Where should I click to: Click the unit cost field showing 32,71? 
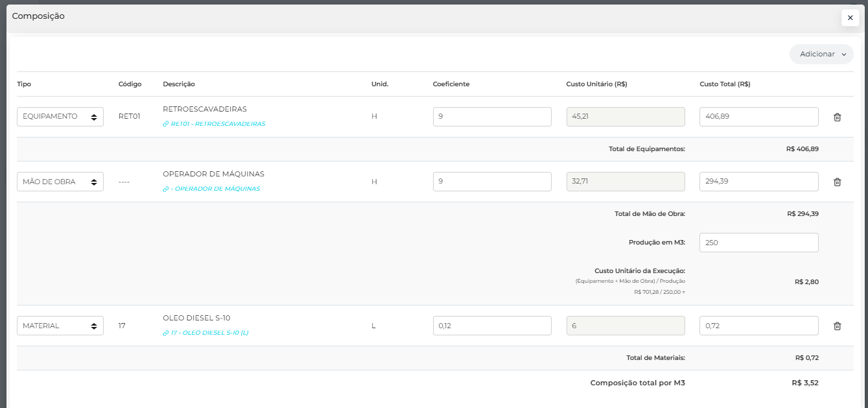(x=626, y=182)
